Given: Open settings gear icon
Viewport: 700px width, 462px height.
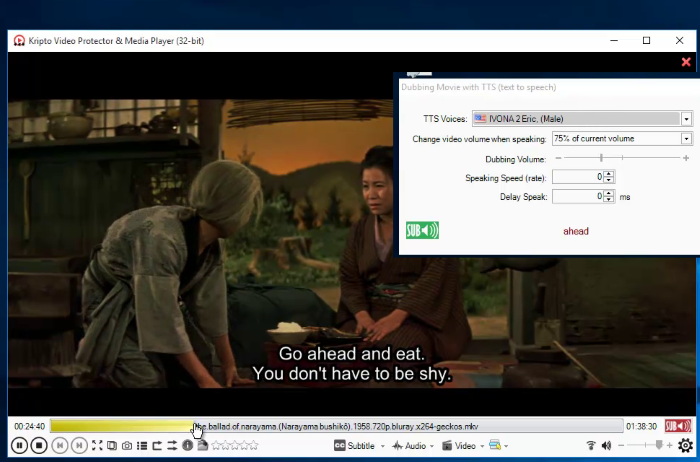Looking at the screenshot, I should [x=685, y=445].
